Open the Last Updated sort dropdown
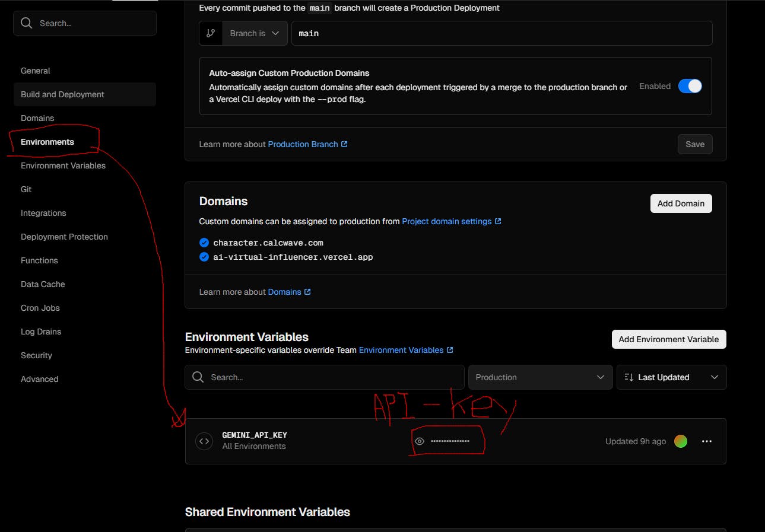 pos(672,377)
